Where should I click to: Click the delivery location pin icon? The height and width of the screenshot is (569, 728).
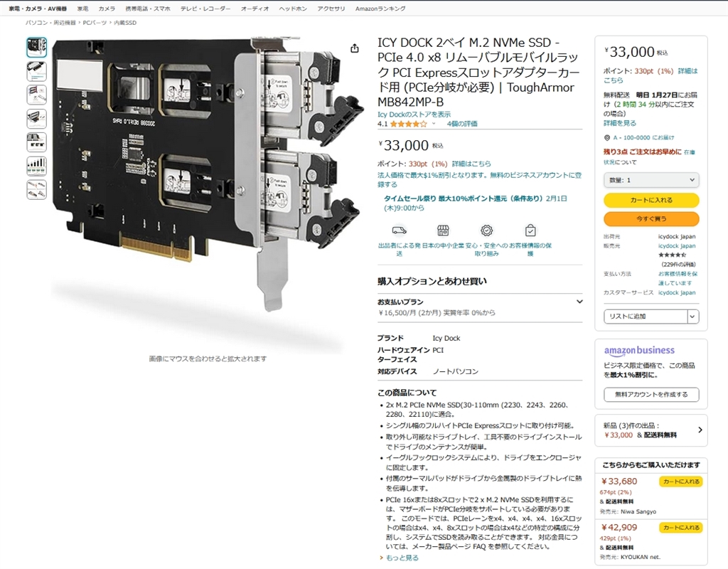pos(607,137)
